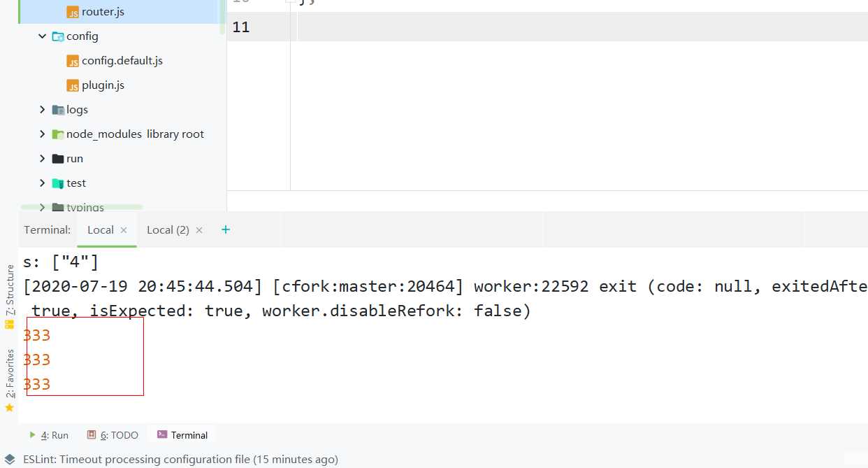Add a new terminal session

click(x=226, y=229)
